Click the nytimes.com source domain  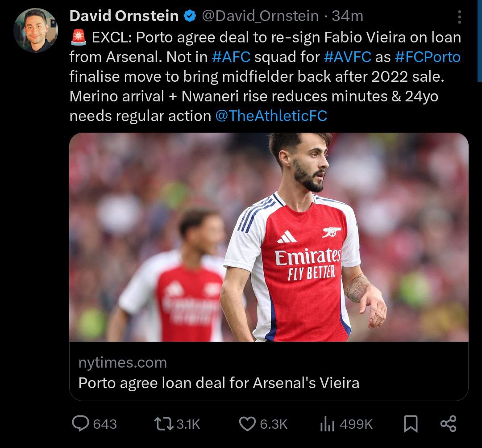click(x=123, y=363)
